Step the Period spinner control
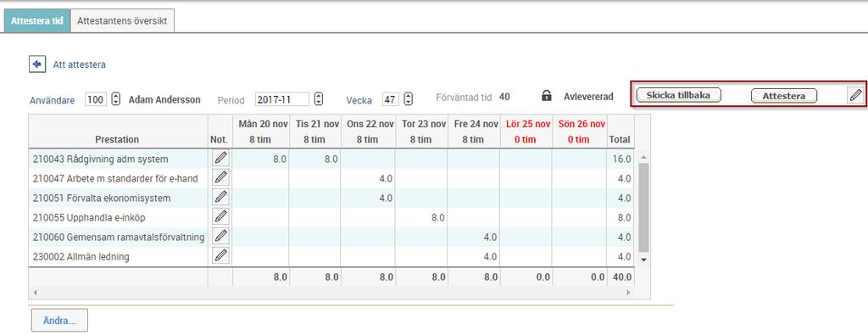The image size is (868, 335). [319, 99]
